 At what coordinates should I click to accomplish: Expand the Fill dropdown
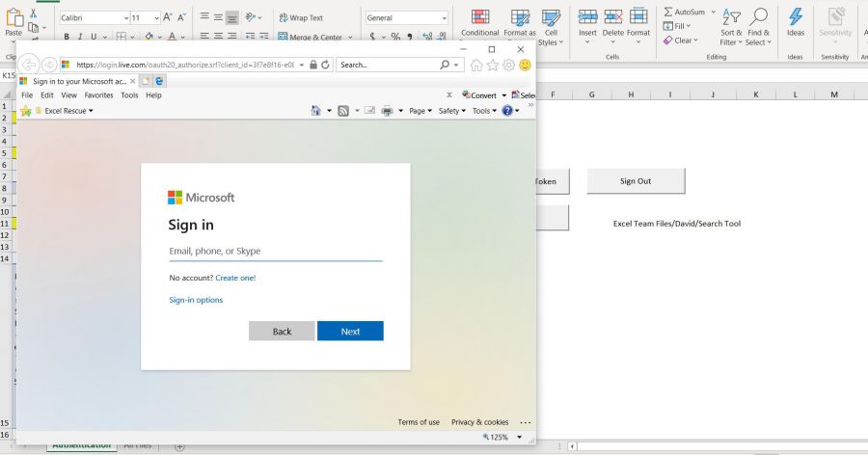688,26
